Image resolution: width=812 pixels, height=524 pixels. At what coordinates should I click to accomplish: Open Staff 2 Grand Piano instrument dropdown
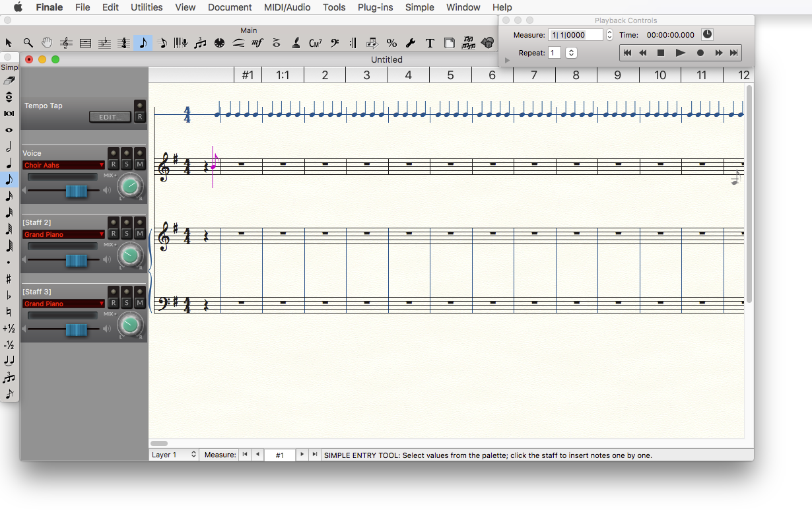click(x=63, y=234)
